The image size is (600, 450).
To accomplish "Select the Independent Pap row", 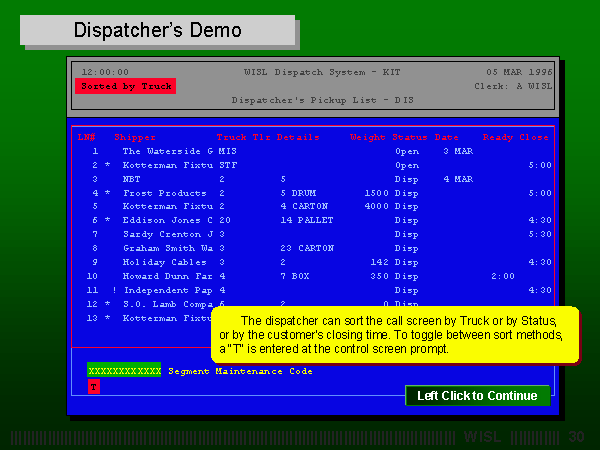I will (312, 290).
